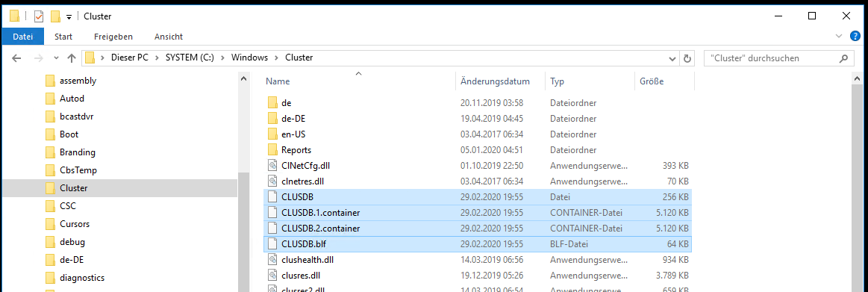Screen dimensions: 868x292
Task: Open the Customize Quick Access Toolbar dropdown
Action: click(69, 16)
